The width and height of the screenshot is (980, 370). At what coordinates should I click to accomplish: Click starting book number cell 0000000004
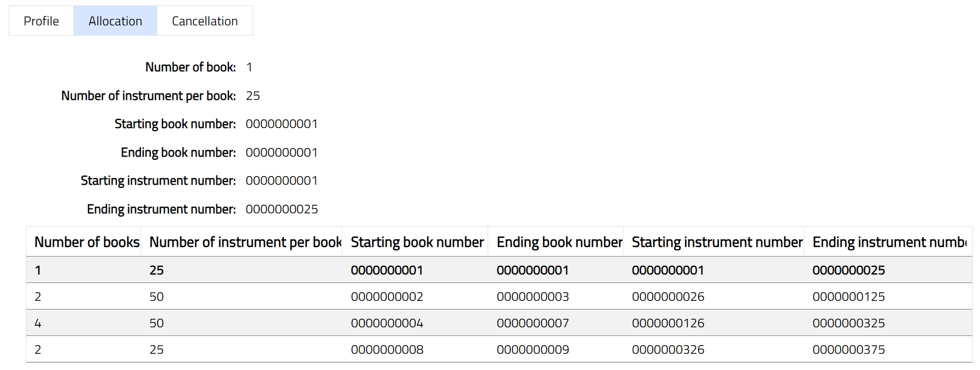(x=387, y=323)
